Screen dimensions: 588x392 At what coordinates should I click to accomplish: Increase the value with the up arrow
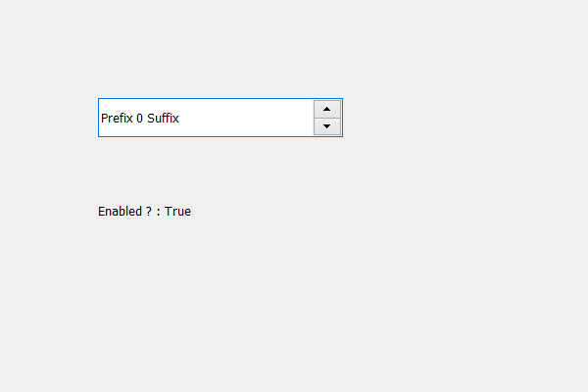click(326, 109)
